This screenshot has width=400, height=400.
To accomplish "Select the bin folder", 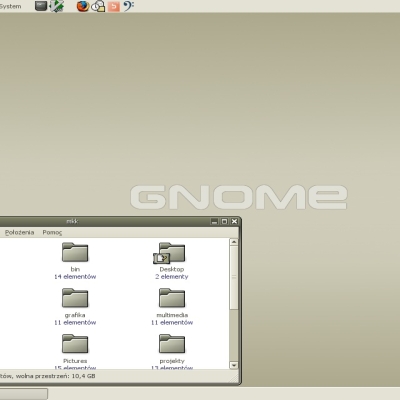I will tap(75, 252).
